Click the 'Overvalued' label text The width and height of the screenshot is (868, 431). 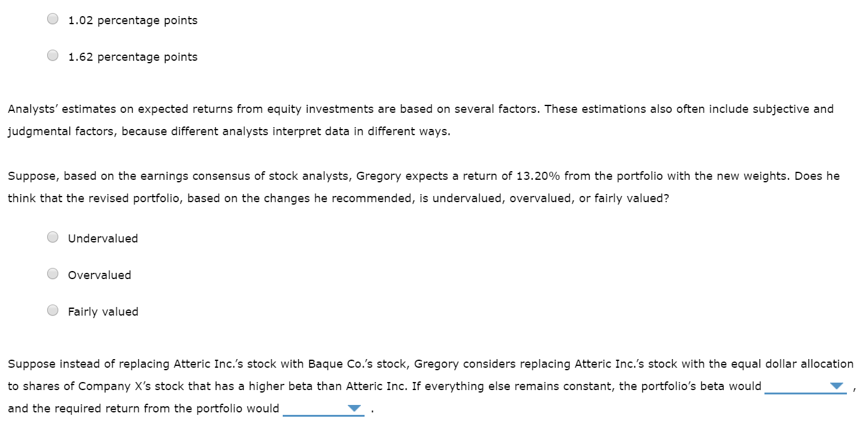pos(99,275)
